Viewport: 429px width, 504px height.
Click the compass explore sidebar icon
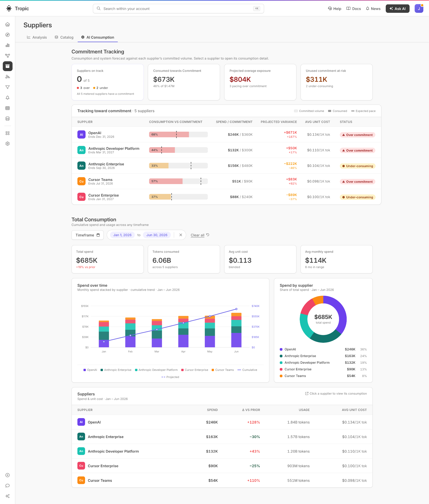[8, 35]
